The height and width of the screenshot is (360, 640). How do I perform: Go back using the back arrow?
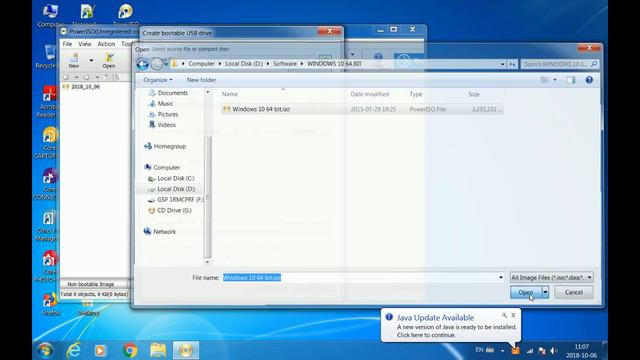tap(142, 64)
